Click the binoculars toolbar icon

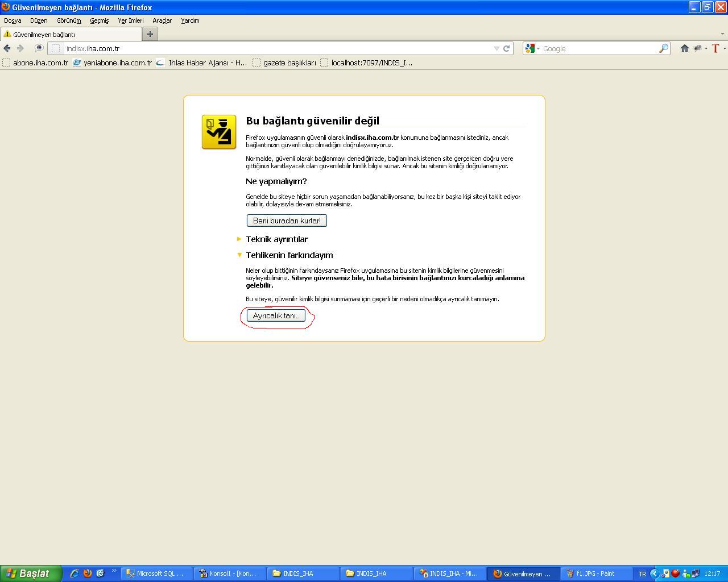click(698, 48)
